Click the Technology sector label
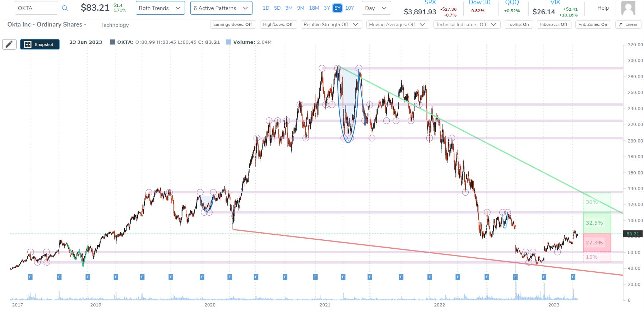 coord(115,25)
